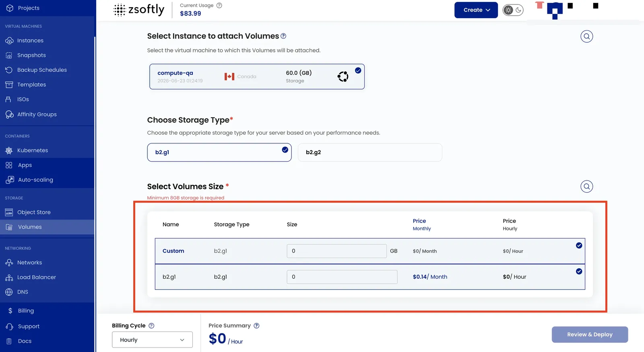The width and height of the screenshot is (644, 352).
Task: Click the Networks icon
Action: (9, 263)
